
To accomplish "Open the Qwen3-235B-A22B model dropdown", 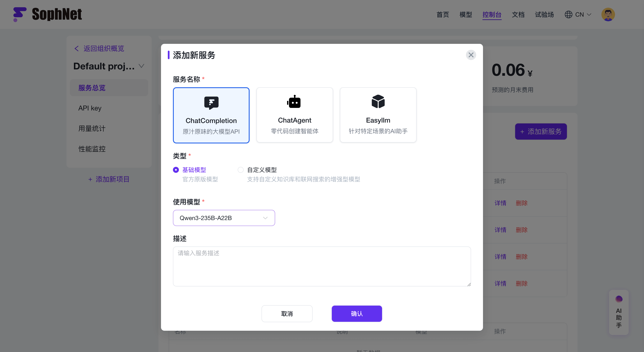I will [224, 218].
